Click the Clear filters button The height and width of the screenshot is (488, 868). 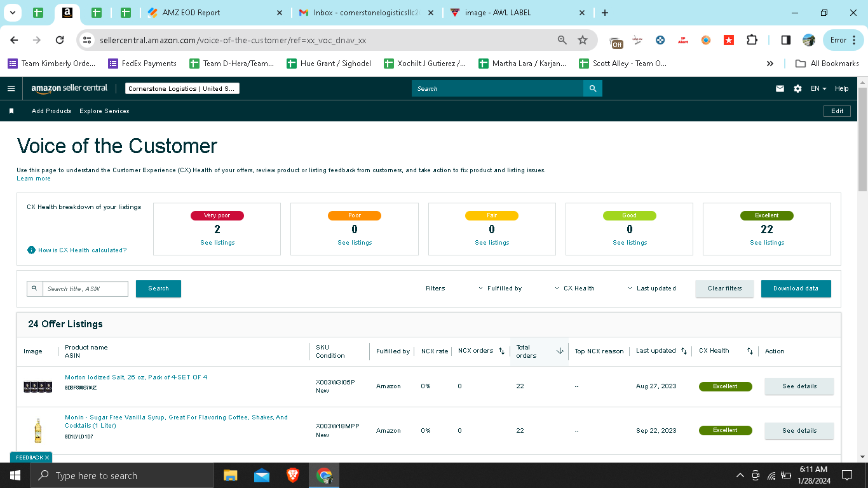[x=724, y=288]
